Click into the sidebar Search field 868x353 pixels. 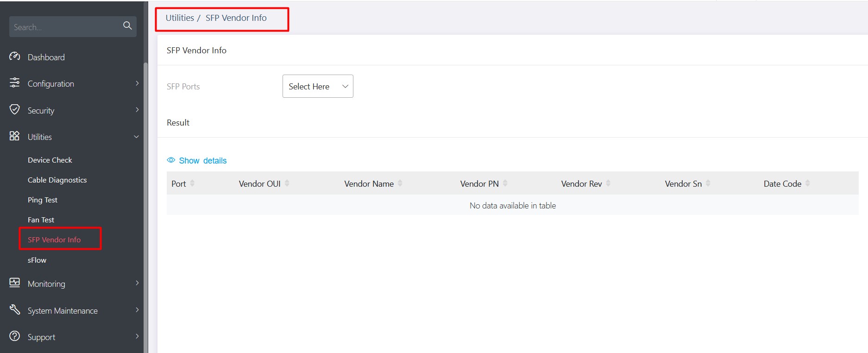[65, 27]
